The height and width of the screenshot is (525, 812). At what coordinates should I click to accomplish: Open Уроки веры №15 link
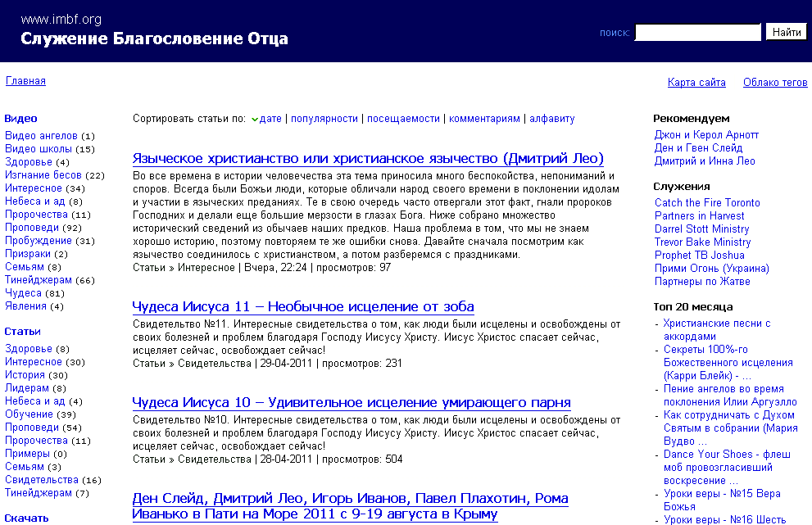click(722, 500)
